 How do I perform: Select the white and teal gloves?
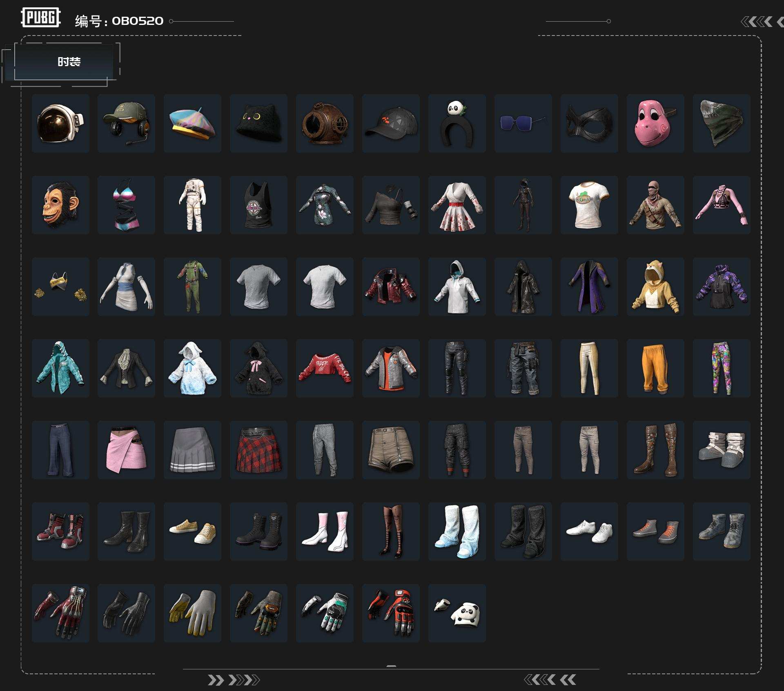click(325, 613)
